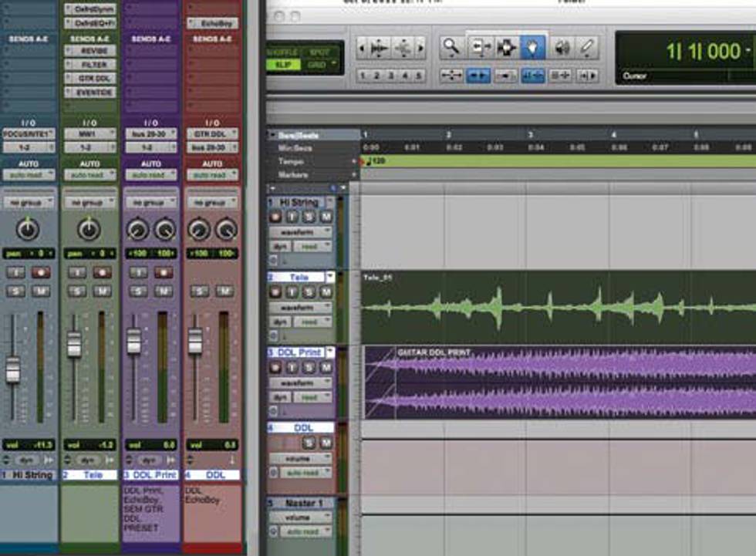Select the Selector tool

(506, 47)
